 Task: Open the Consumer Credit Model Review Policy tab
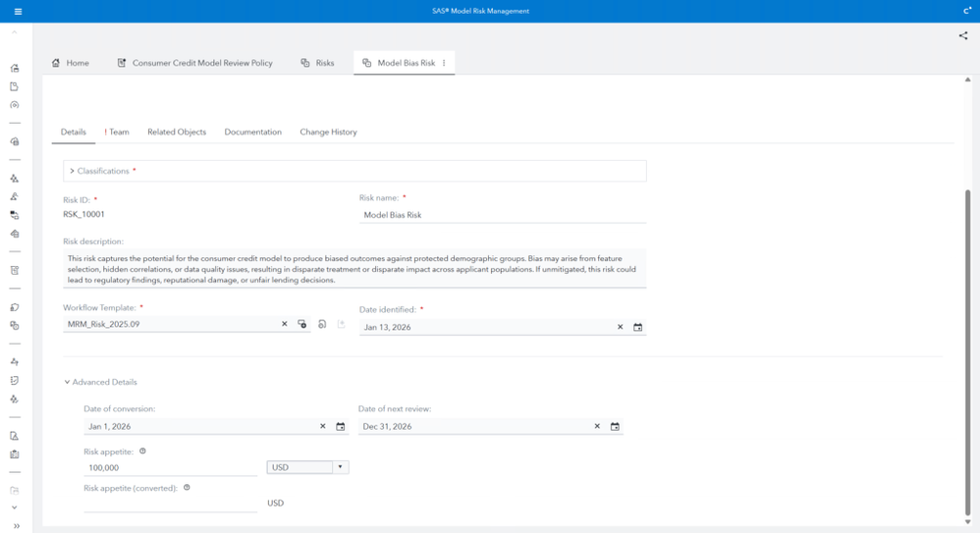click(x=194, y=63)
